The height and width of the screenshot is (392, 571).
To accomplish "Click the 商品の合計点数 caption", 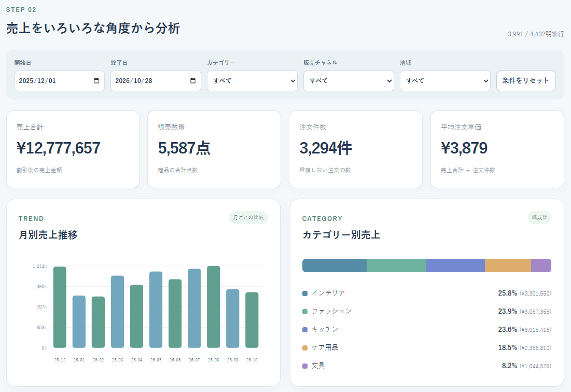I will [x=178, y=170].
